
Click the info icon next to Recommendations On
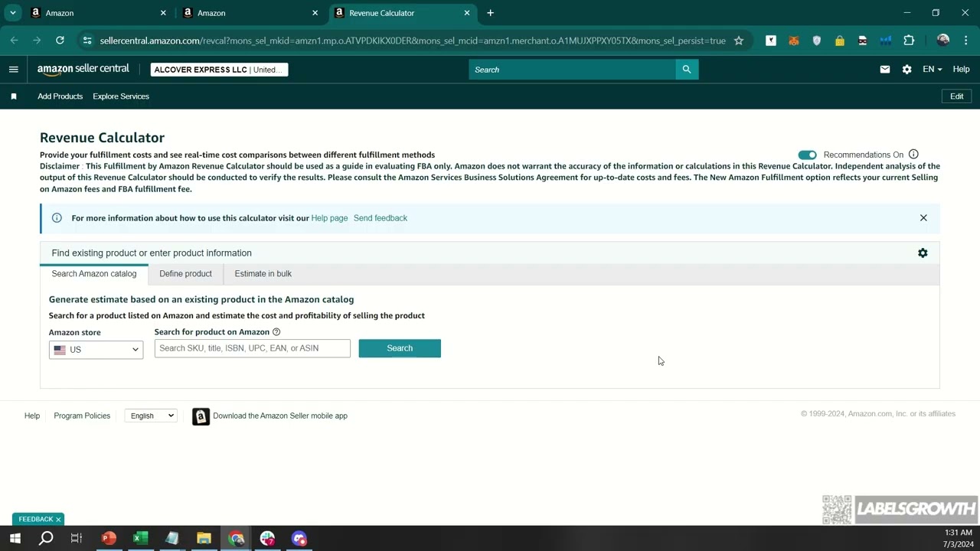(x=913, y=154)
